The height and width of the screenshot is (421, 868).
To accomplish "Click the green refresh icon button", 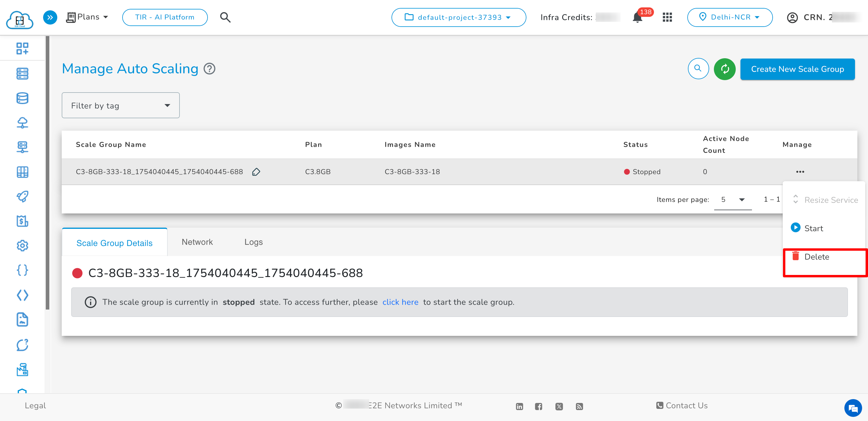I will click(725, 69).
